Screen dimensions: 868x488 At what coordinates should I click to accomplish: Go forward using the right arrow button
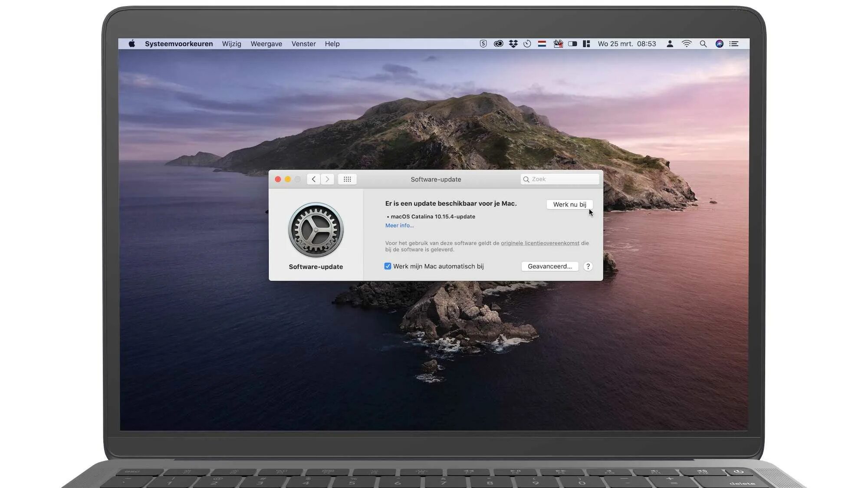click(x=327, y=179)
